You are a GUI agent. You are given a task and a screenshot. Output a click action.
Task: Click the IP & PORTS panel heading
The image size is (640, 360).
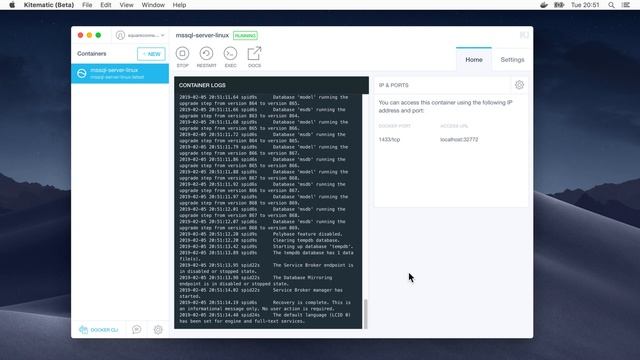pyautogui.click(x=393, y=85)
